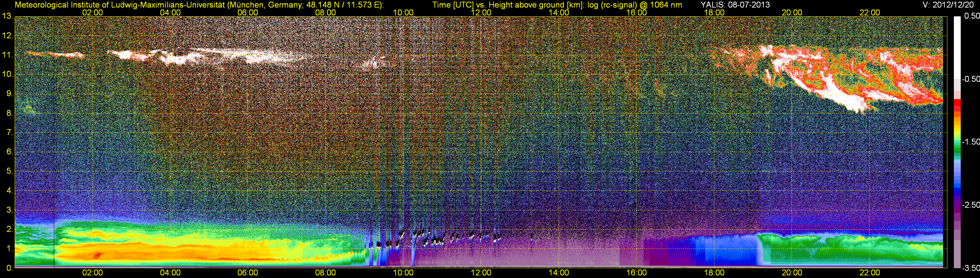
Task: Click the green segment of the color bar
Action: (x=957, y=149)
